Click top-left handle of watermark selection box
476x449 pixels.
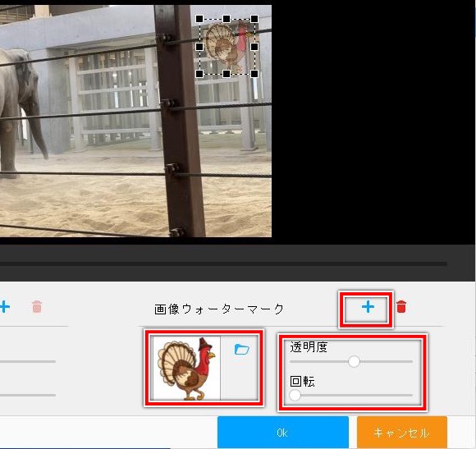coord(199,19)
